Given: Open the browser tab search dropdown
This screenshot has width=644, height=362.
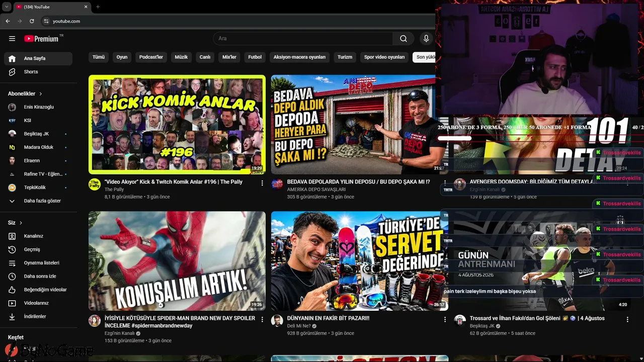Looking at the screenshot, I should 7,7.
